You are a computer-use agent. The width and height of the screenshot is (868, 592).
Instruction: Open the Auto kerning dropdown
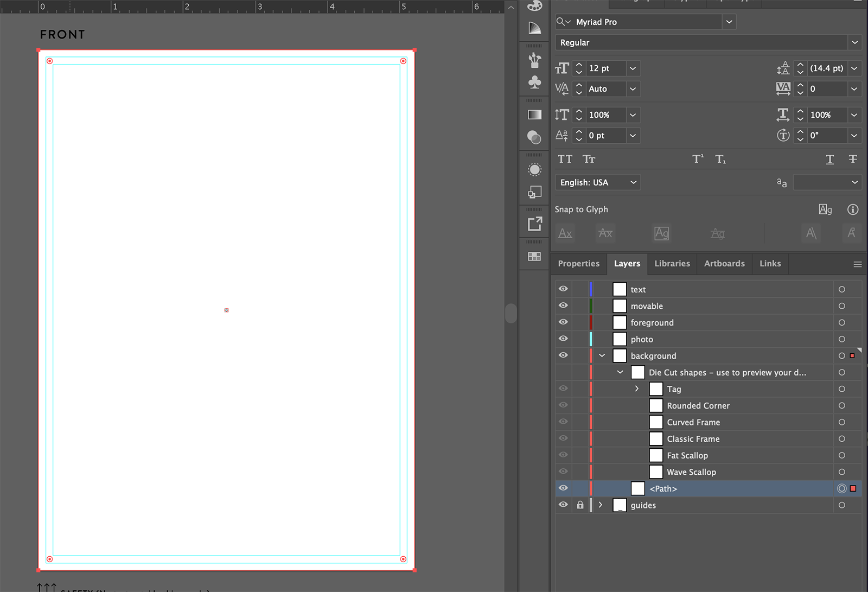click(x=633, y=89)
